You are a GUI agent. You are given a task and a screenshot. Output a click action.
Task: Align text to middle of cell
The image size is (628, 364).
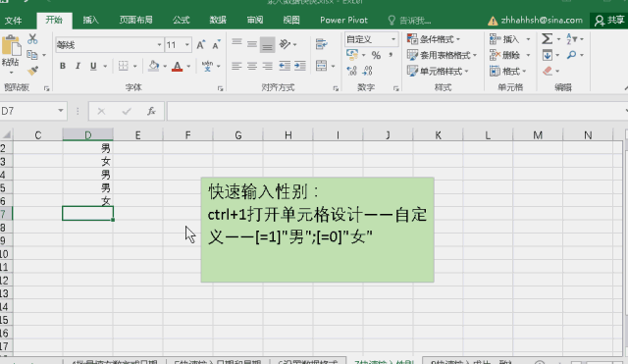coord(252,43)
